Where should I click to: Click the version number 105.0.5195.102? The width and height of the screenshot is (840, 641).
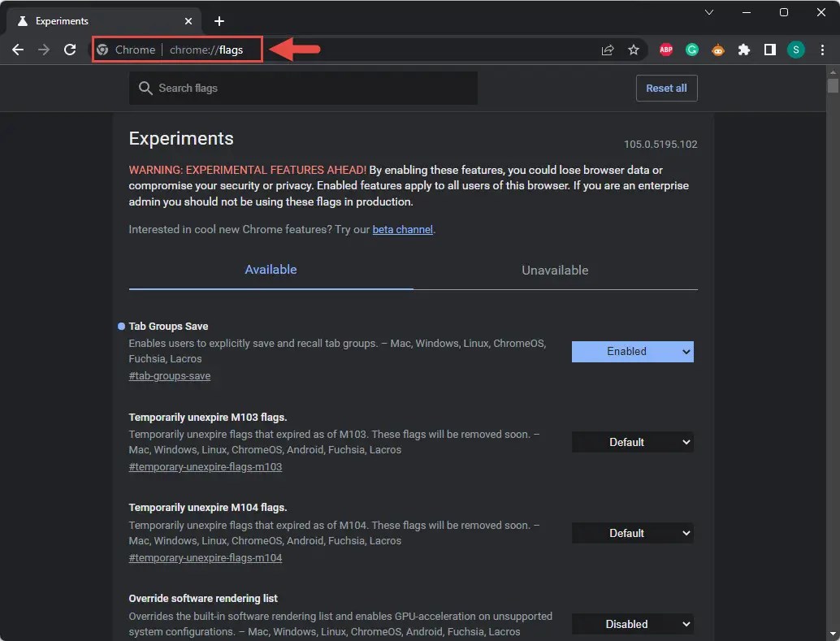pos(660,144)
